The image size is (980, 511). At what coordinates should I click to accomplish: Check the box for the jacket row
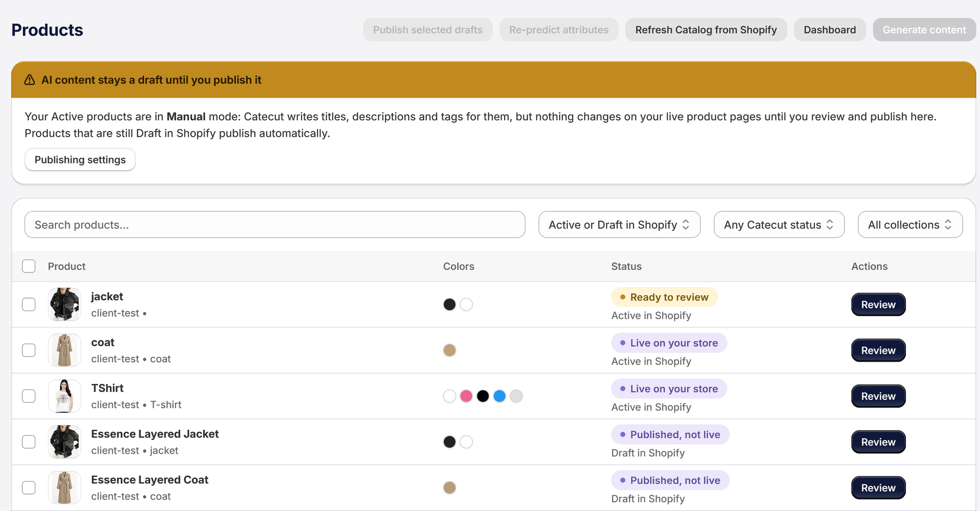point(29,305)
